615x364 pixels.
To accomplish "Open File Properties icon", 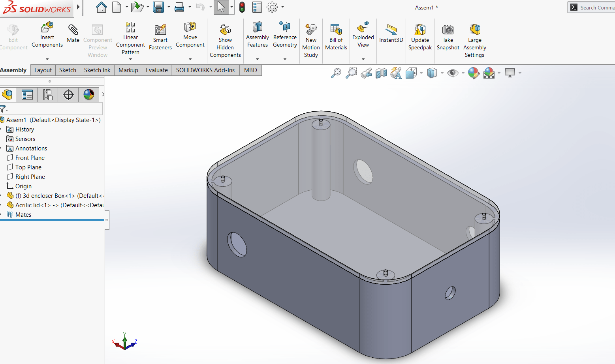I will click(x=257, y=7).
